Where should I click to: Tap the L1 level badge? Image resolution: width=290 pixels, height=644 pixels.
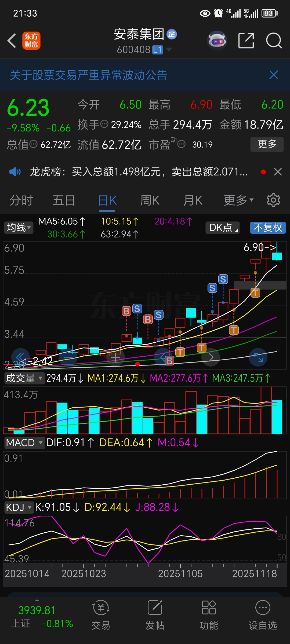tap(158, 50)
